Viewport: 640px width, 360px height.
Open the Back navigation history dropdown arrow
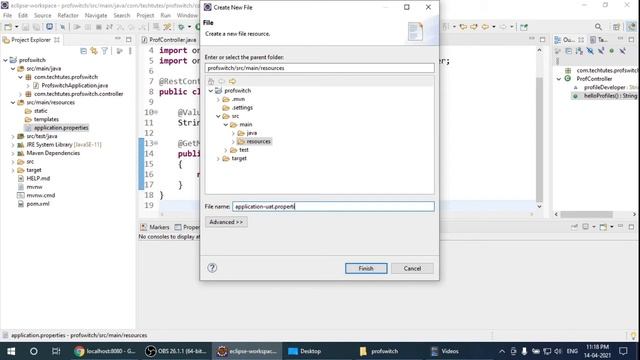(x=493, y=27)
